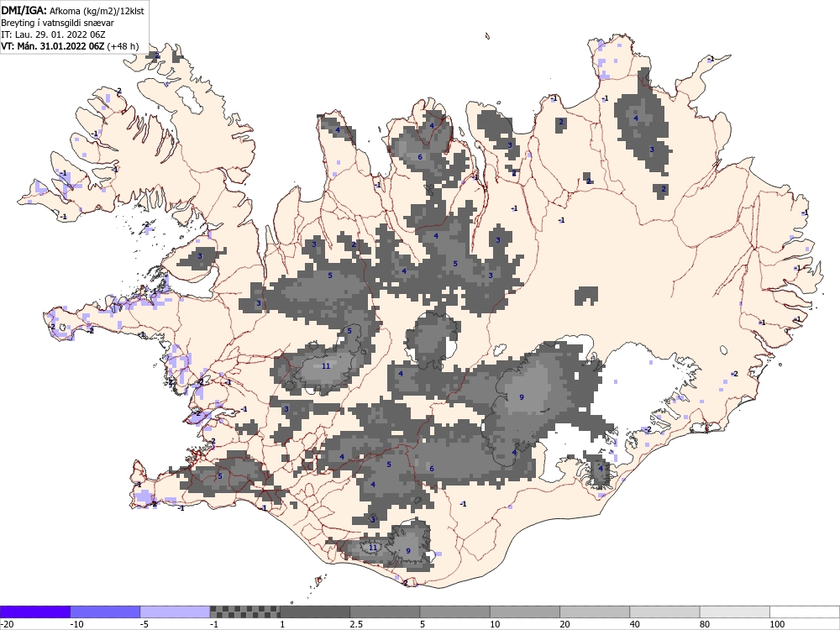Pick the light grey swatch between 40 and 80
Screen dimensions: 840x630
click(x=664, y=612)
